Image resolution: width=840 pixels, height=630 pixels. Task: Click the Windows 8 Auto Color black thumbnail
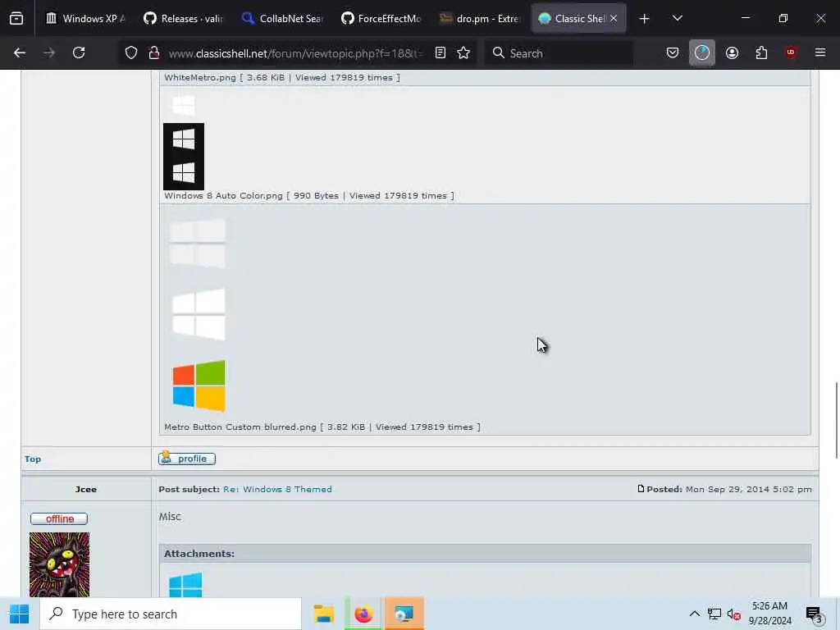pyautogui.click(x=184, y=157)
